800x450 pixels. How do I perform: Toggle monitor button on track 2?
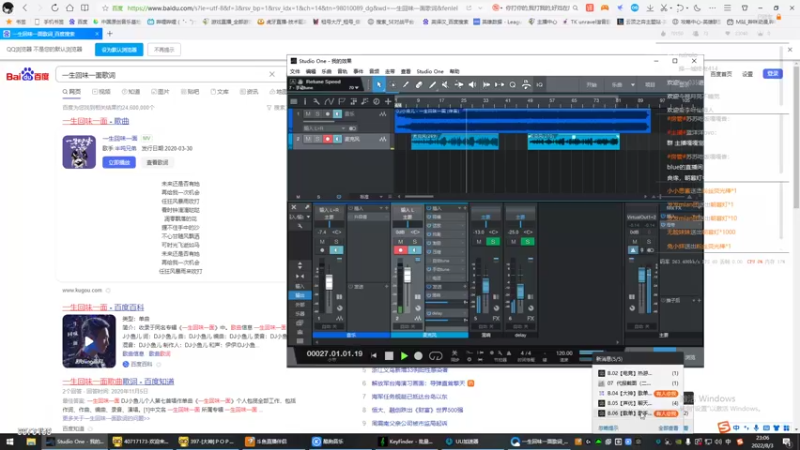[337, 139]
